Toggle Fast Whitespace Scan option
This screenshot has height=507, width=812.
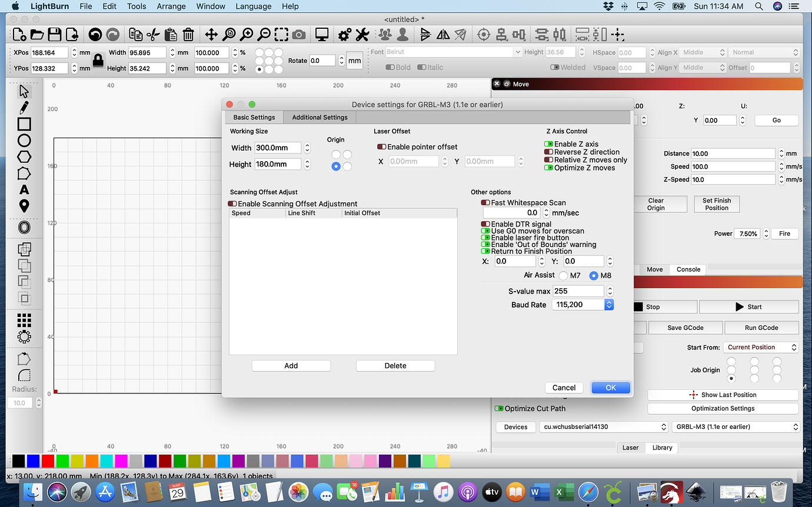(x=485, y=203)
